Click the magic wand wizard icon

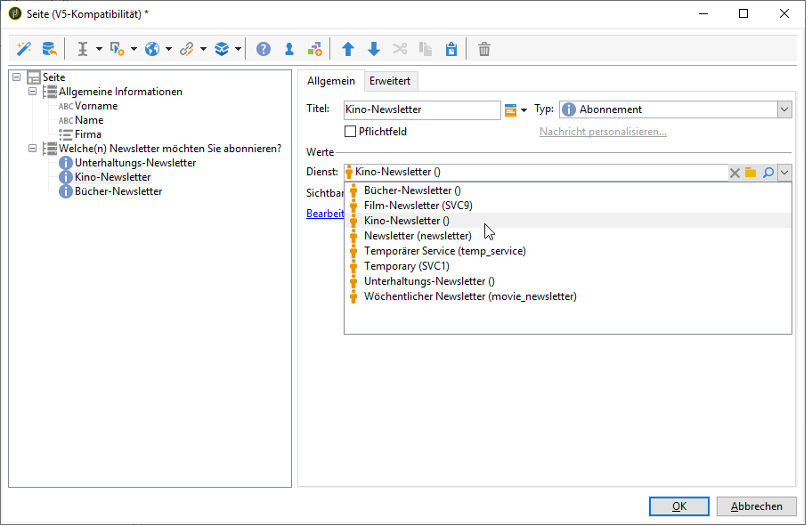point(24,49)
